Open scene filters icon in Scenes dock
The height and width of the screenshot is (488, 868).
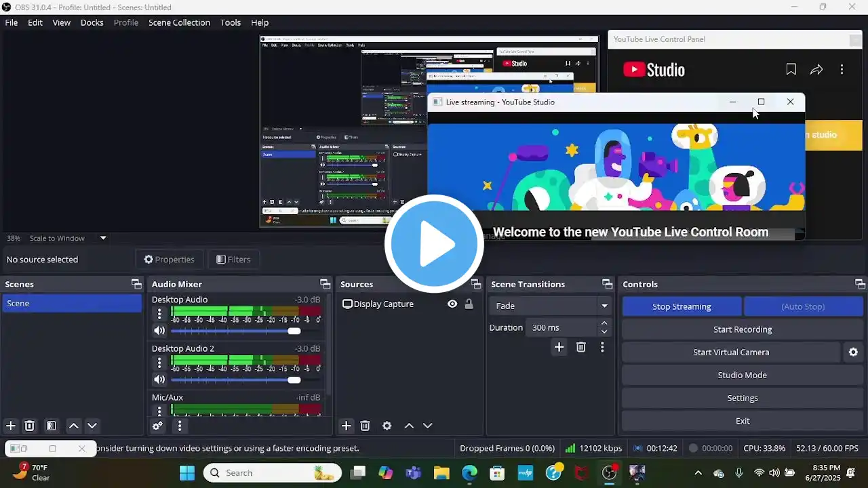[51, 426]
